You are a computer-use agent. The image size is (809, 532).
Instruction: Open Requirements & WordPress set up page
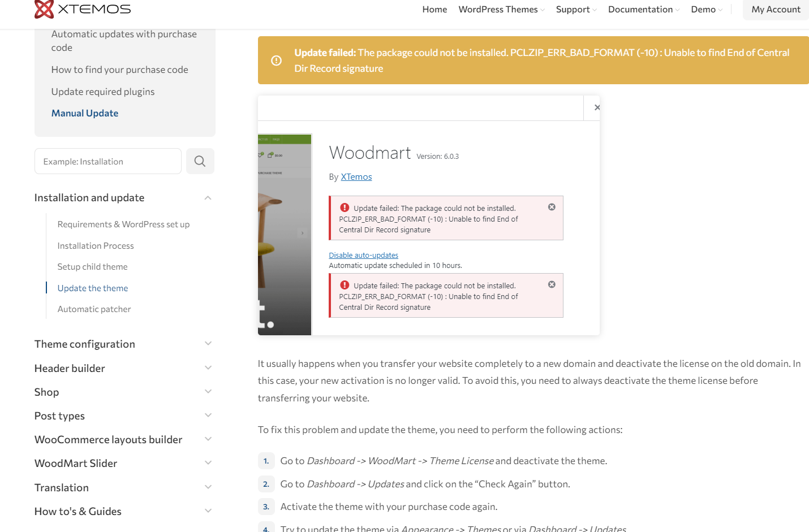(x=123, y=224)
